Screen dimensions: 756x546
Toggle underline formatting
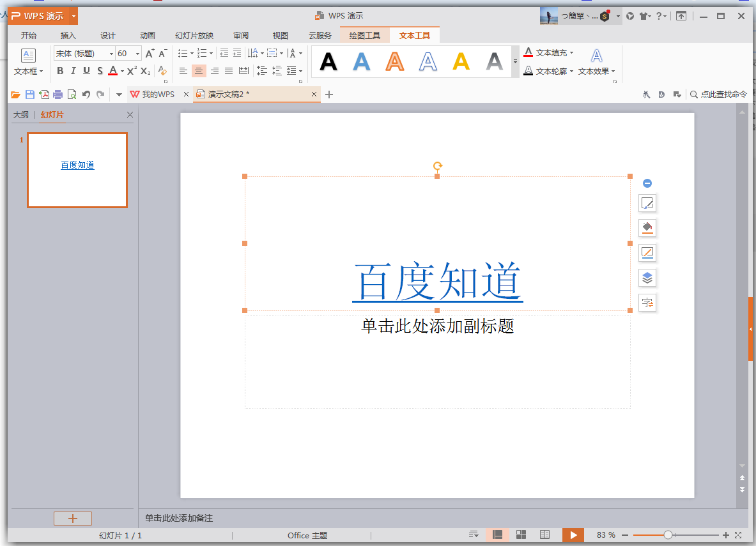86,71
